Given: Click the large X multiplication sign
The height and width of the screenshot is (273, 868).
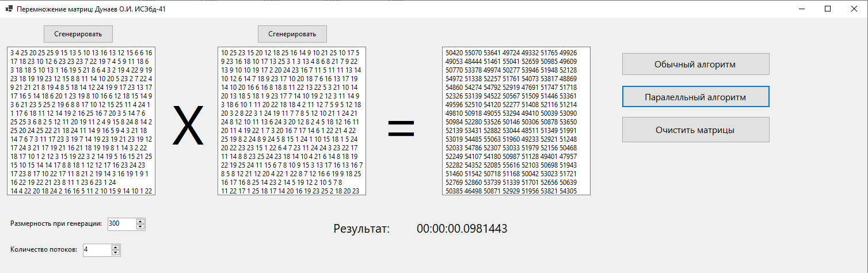Looking at the screenshot, I should [x=188, y=127].
